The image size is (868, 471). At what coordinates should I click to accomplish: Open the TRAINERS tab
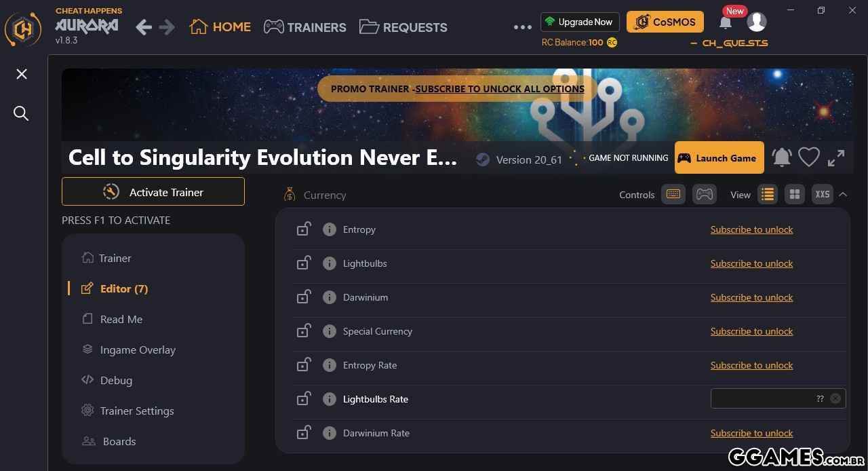tap(305, 27)
